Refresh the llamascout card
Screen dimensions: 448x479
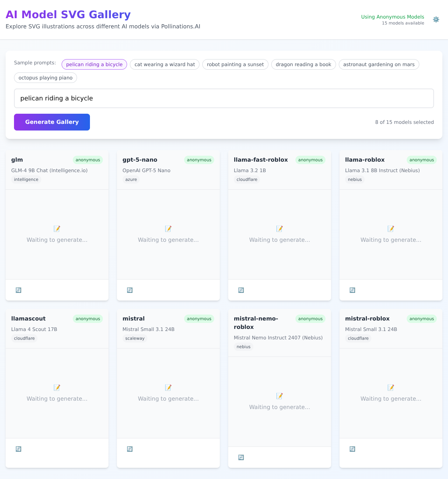[x=19, y=449]
